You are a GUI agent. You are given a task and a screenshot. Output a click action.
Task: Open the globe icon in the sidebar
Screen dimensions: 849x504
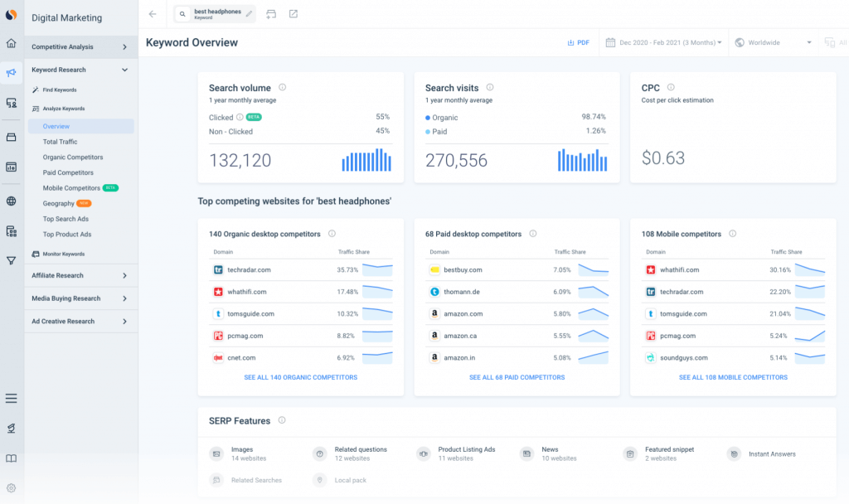pyautogui.click(x=11, y=201)
